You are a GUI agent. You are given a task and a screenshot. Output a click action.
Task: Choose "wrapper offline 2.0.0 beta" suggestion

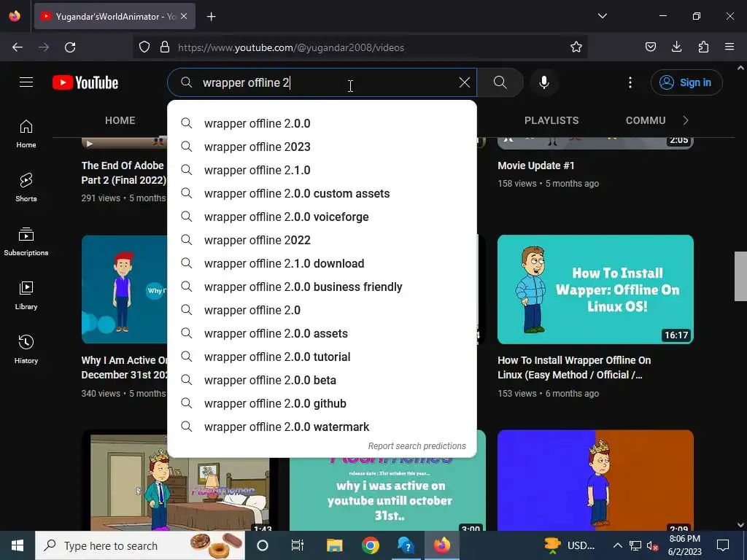pyautogui.click(x=322, y=380)
